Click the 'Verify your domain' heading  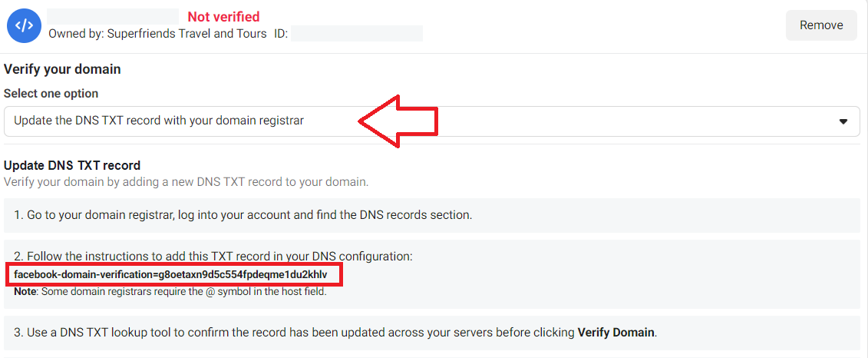coord(63,69)
